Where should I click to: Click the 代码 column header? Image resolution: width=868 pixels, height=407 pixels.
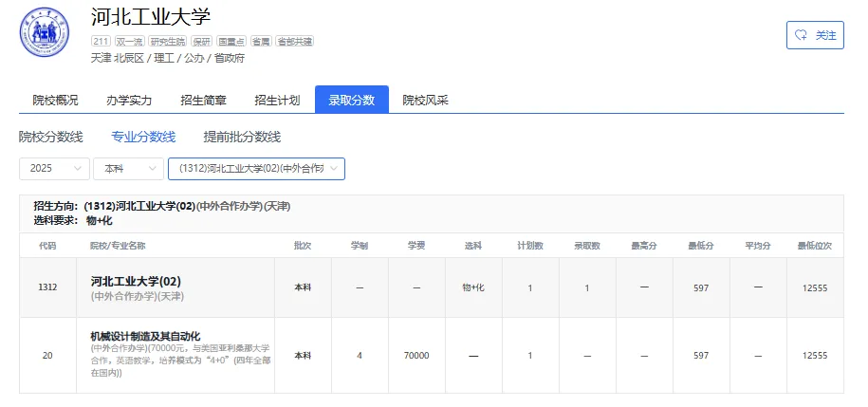pos(47,246)
